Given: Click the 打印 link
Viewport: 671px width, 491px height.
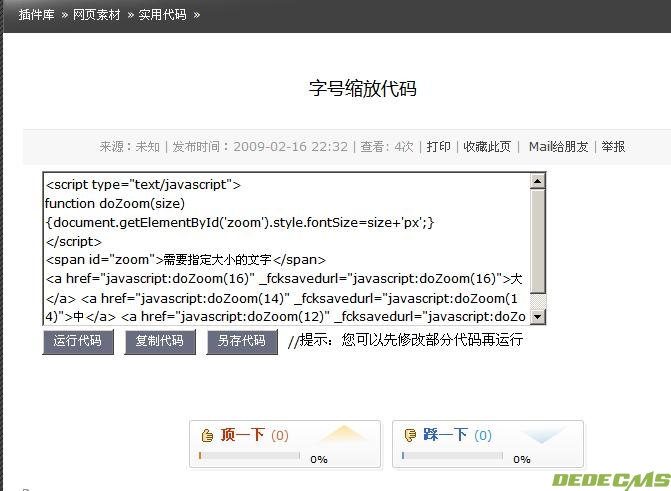Looking at the screenshot, I should coord(439,147).
